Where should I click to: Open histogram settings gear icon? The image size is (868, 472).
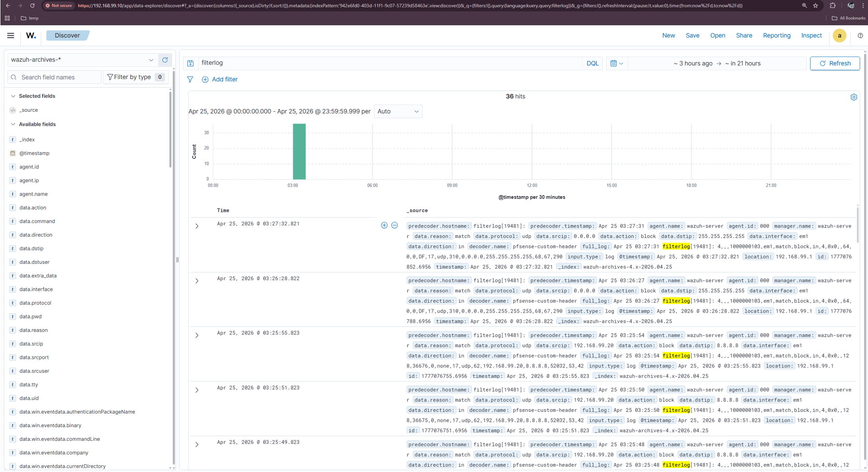point(854,97)
